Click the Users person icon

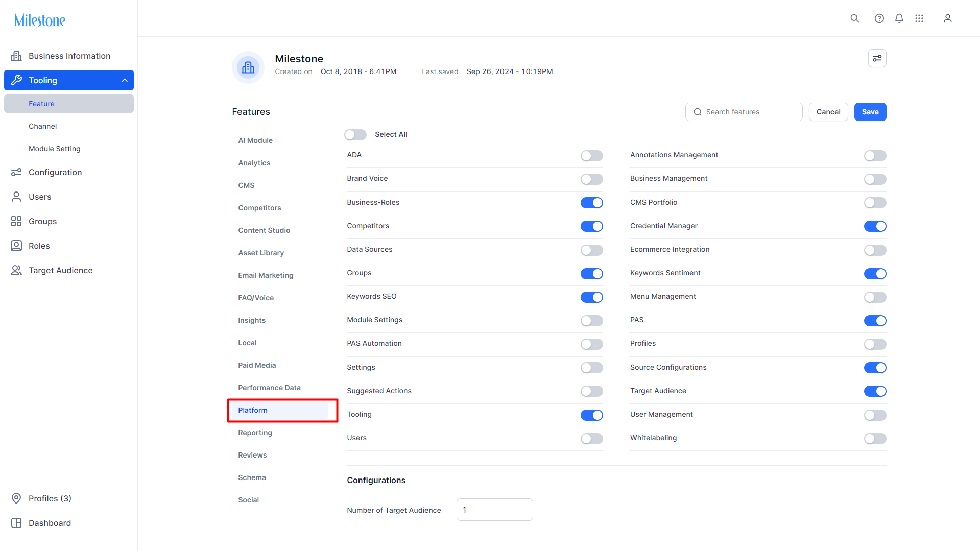[x=16, y=197]
